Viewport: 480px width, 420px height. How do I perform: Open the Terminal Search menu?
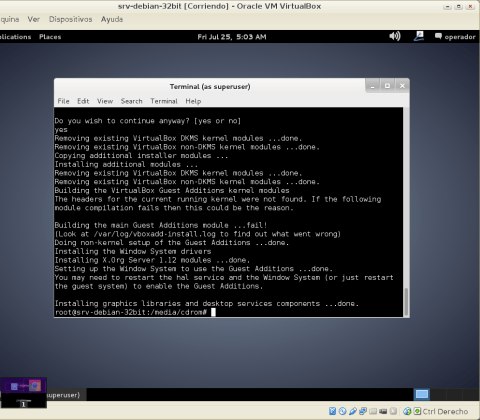point(131,101)
